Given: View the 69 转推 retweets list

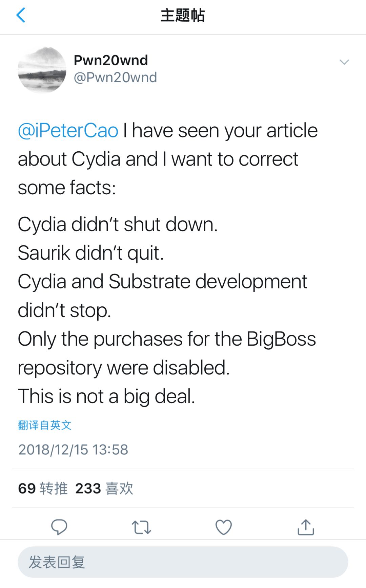Looking at the screenshot, I should (43, 488).
